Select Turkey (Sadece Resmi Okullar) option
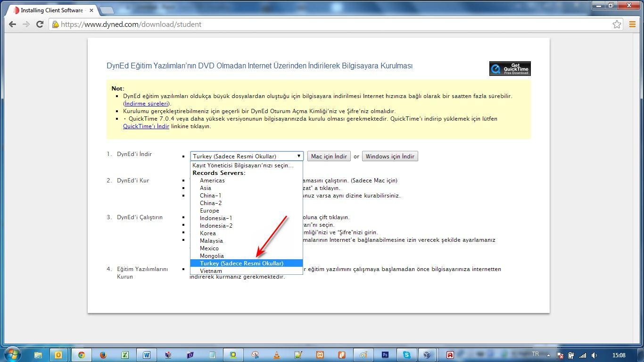644x362 pixels. coord(247,263)
